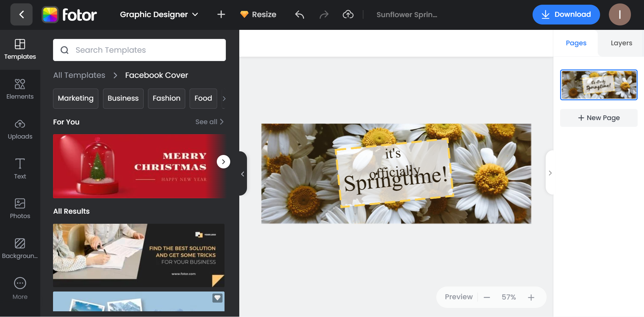This screenshot has width=644, height=317.
Task: Open the Graphic Designer dropdown
Action: click(159, 14)
